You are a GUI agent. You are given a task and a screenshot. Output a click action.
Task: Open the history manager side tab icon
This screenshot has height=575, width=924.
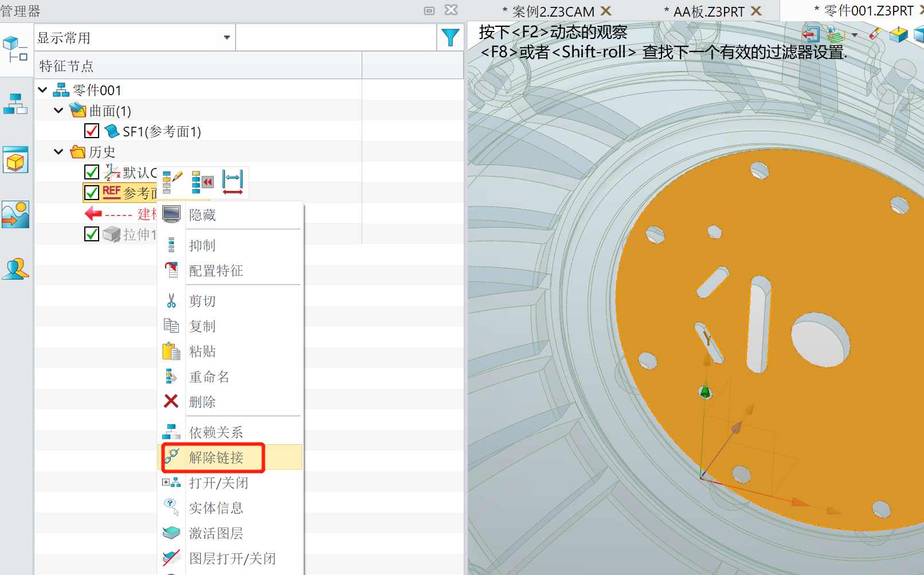point(15,50)
